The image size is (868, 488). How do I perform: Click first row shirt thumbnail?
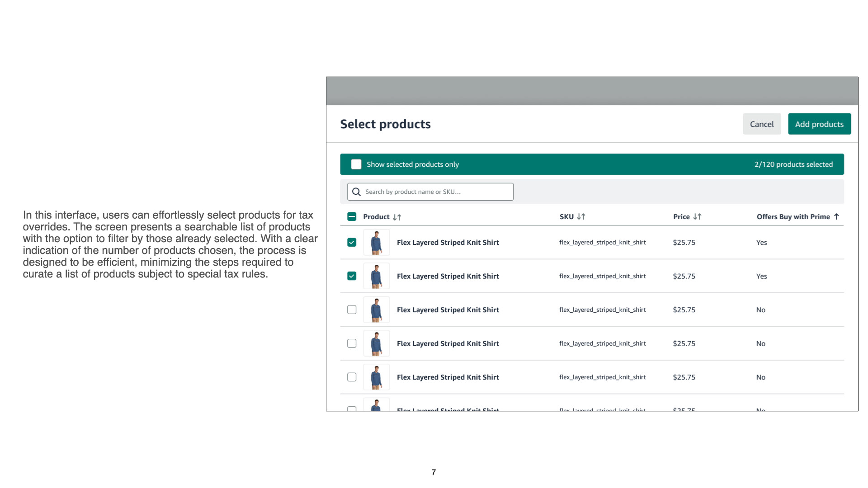(376, 243)
